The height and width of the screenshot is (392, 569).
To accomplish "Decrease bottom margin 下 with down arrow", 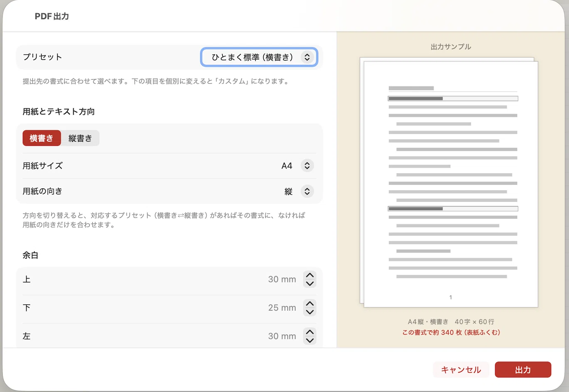I will tap(310, 312).
